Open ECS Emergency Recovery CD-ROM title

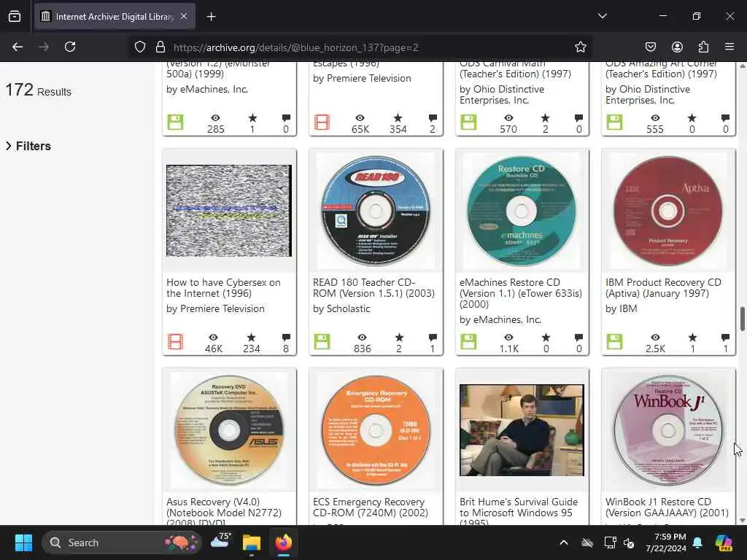coord(370,507)
